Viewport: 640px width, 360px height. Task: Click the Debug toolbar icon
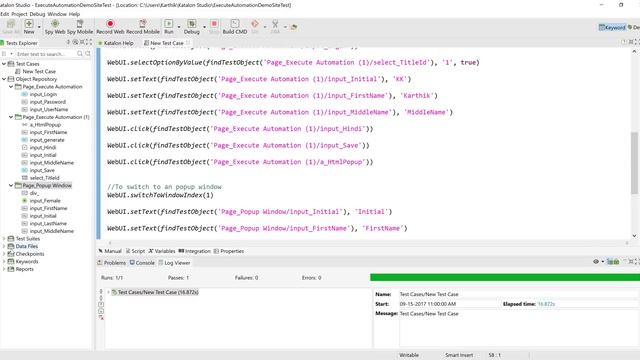(191, 24)
